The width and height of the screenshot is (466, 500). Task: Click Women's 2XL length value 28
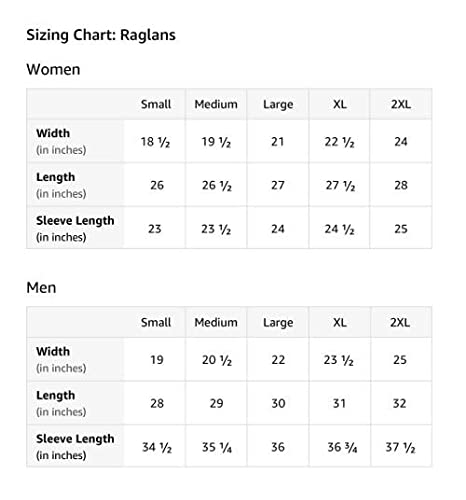[401, 185]
